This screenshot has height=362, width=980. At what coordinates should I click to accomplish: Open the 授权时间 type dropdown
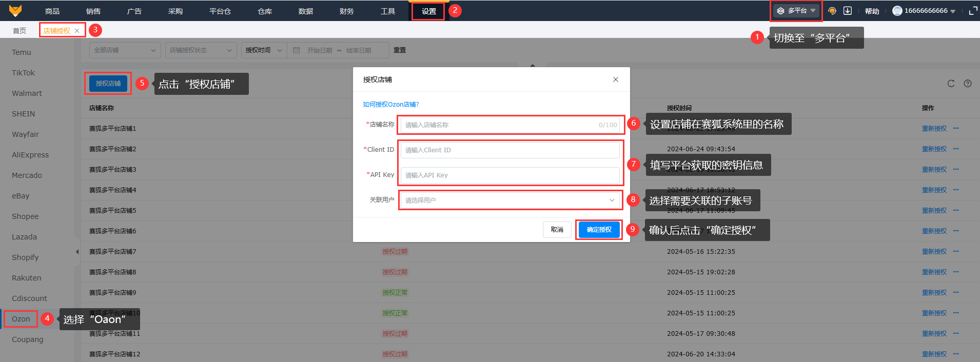click(264, 50)
